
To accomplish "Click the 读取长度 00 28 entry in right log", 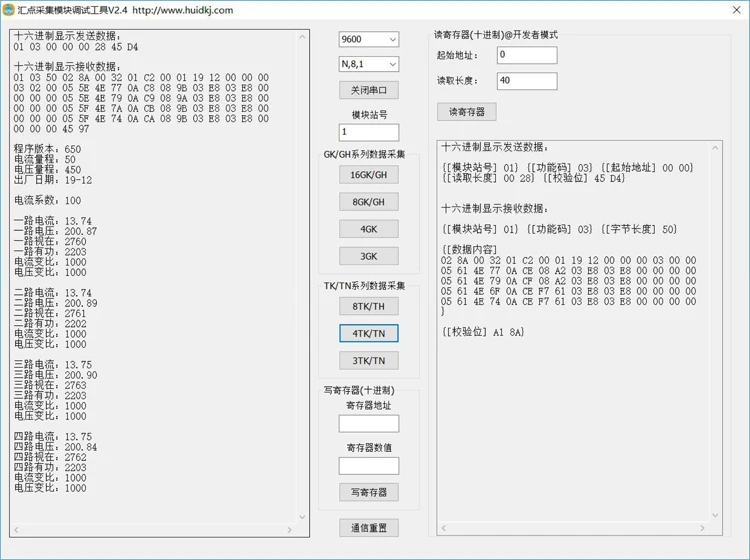I will coord(489,178).
